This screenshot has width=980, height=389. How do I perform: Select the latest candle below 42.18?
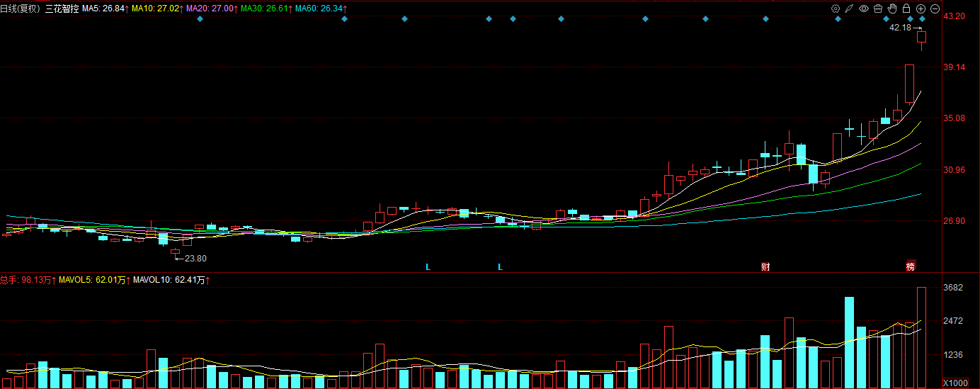922,40
